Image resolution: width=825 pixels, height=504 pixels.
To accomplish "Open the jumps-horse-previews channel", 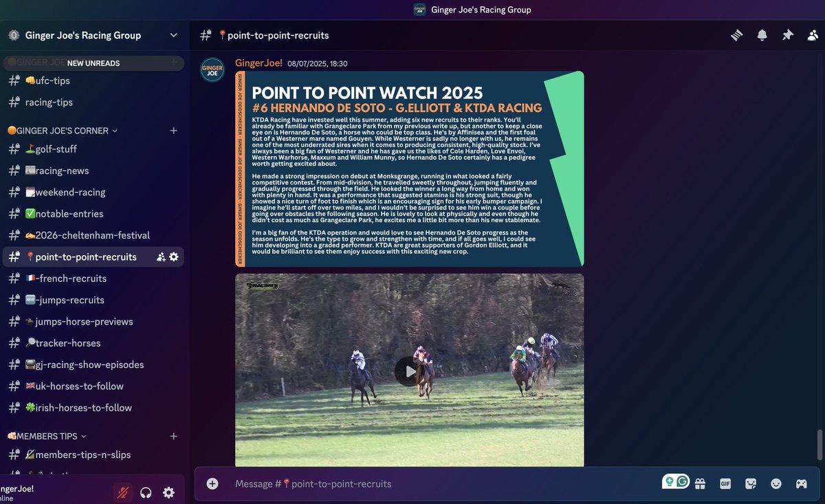I will coord(93,322).
